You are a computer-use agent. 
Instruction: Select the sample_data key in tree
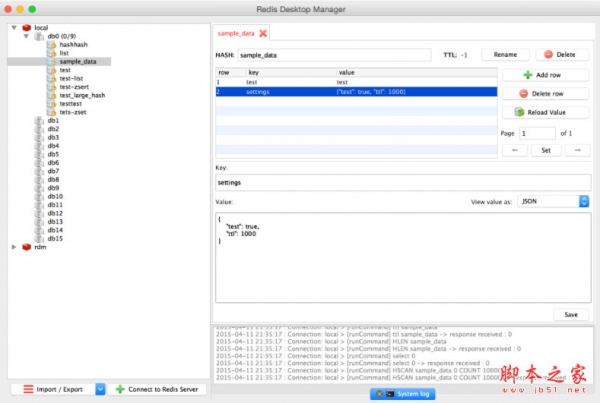pyautogui.click(x=78, y=62)
